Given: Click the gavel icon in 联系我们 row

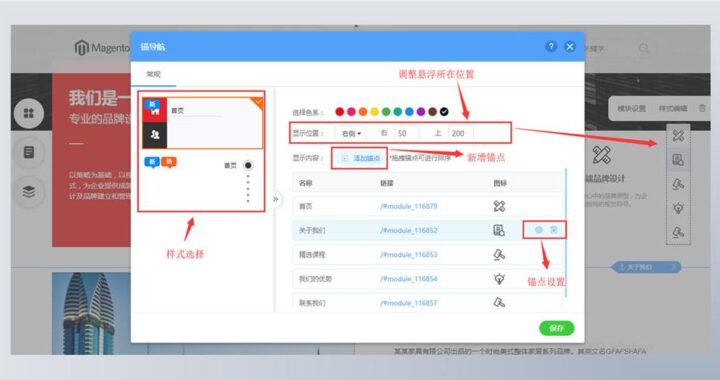Looking at the screenshot, I should point(499,302).
